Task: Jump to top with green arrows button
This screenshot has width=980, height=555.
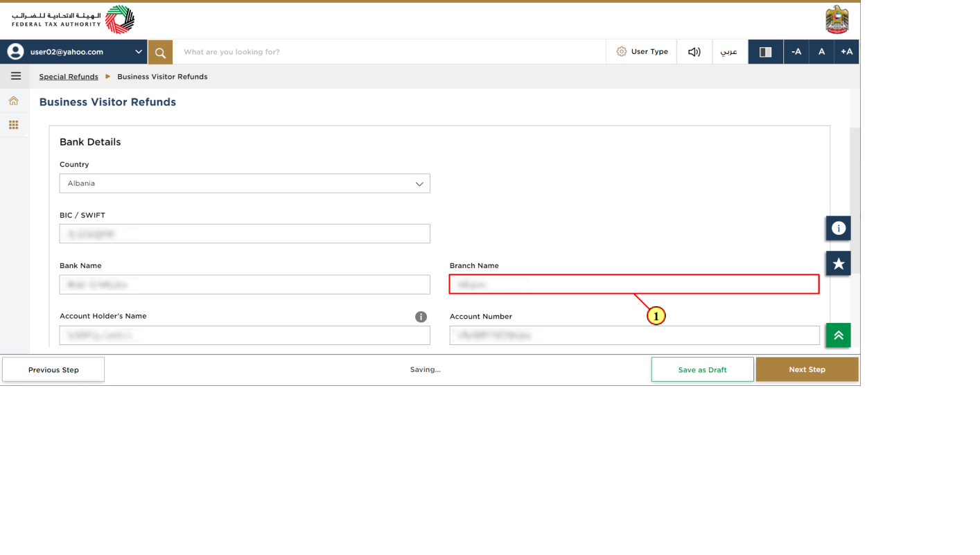Action: (839, 335)
